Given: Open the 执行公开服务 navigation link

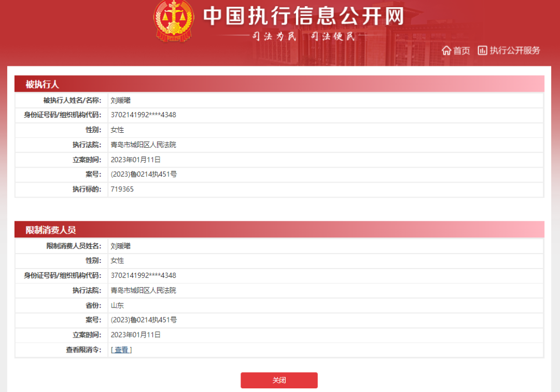Looking at the screenshot, I should click(x=515, y=50).
